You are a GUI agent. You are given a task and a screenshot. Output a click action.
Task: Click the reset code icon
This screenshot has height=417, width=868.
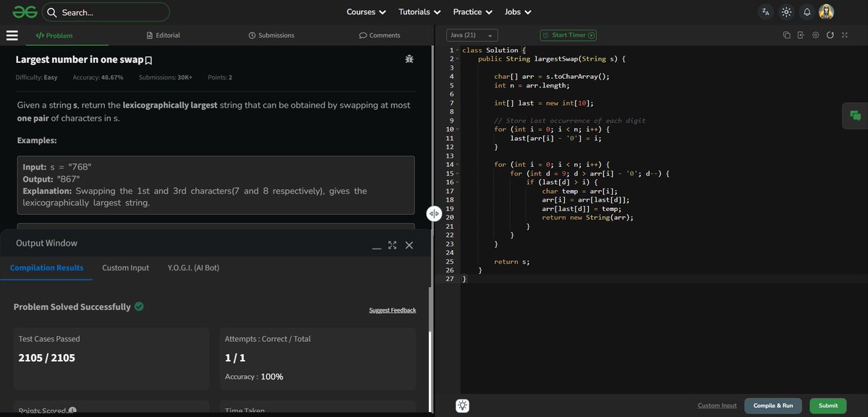point(830,35)
